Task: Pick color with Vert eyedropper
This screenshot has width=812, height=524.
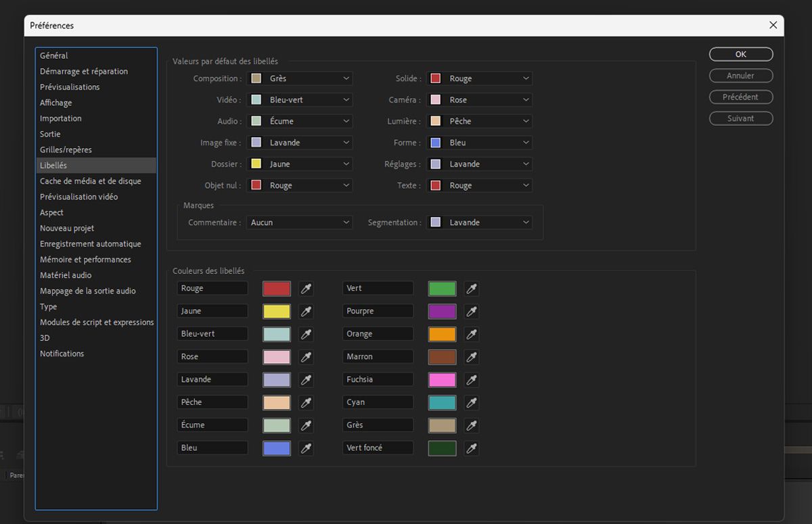Action: click(x=472, y=289)
